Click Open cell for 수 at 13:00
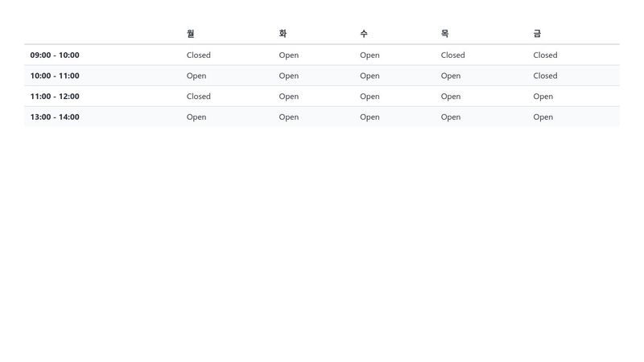Image resolution: width=644 pixels, height=362 pixels. coord(369,117)
